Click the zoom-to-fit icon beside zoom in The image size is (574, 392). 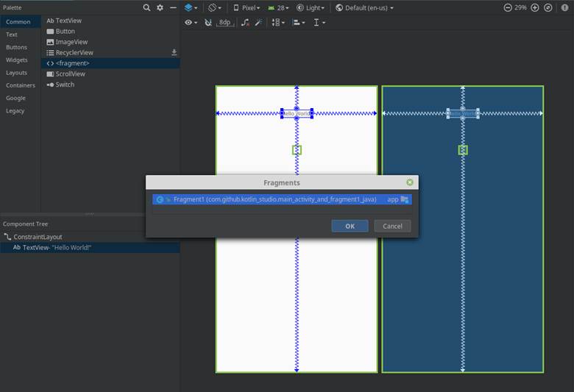[x=548, y=7]
